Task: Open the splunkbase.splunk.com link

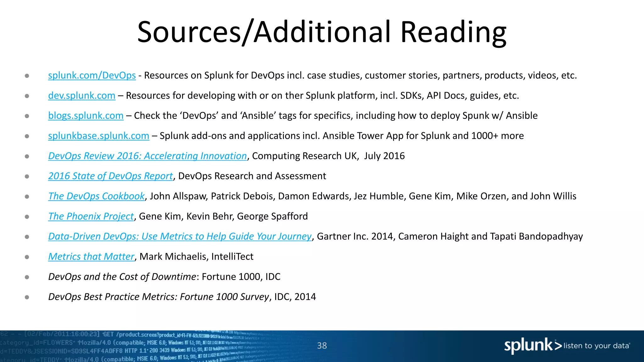Action: click(x=99, y=136)
